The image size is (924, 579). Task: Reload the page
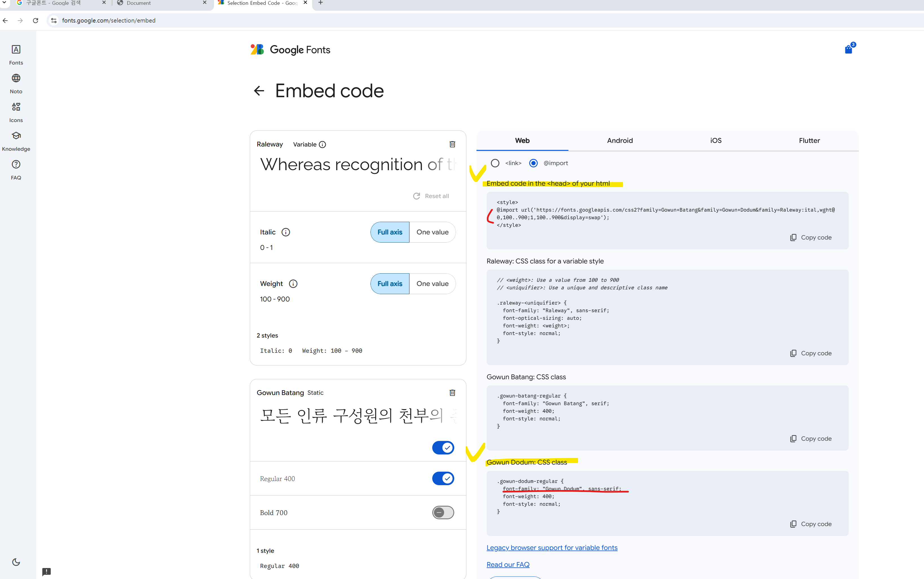(x=35, y=20)
